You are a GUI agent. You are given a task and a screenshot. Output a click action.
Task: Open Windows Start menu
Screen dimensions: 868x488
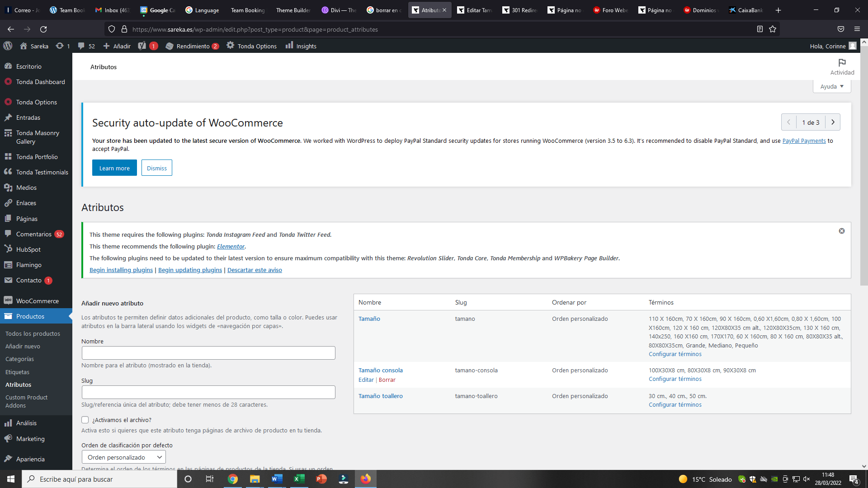click(x=11, y=479)
